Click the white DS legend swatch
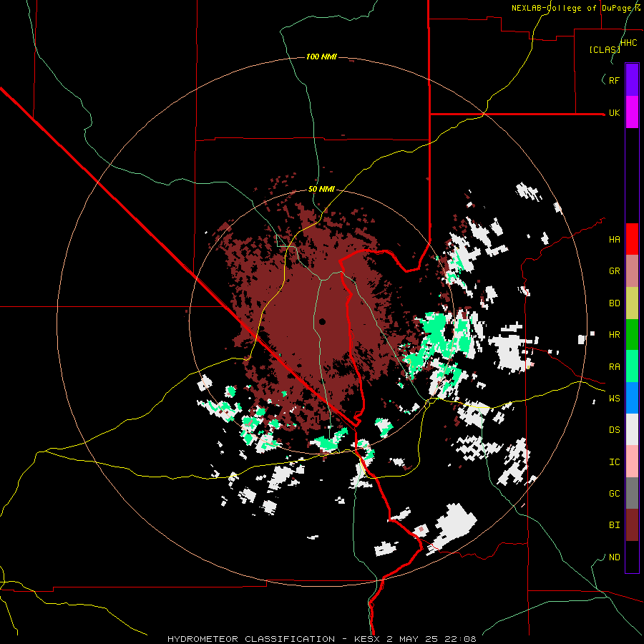Screen dimensions: 644x644 coord(632,429)
